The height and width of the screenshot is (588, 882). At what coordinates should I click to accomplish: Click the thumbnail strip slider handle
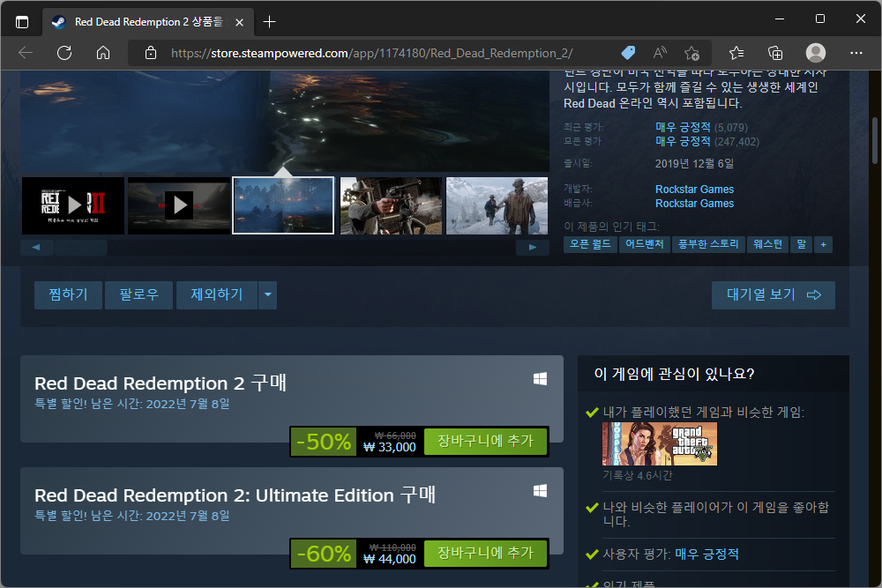81,248
